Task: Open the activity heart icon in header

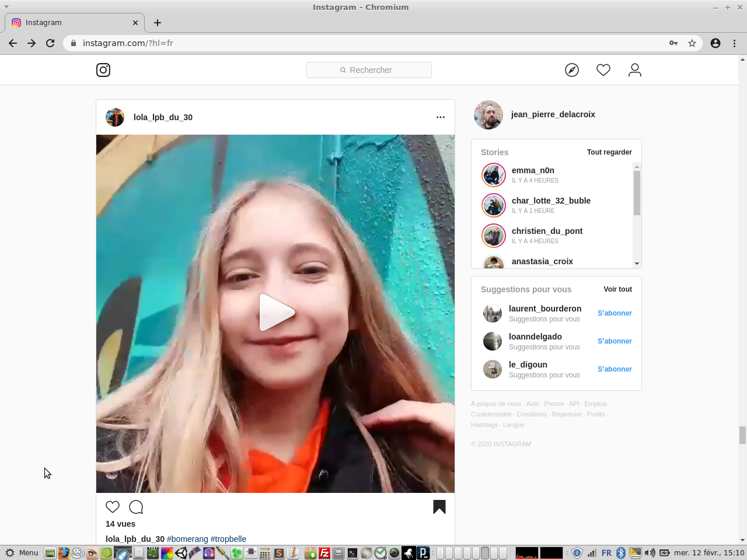Action: 603,70
